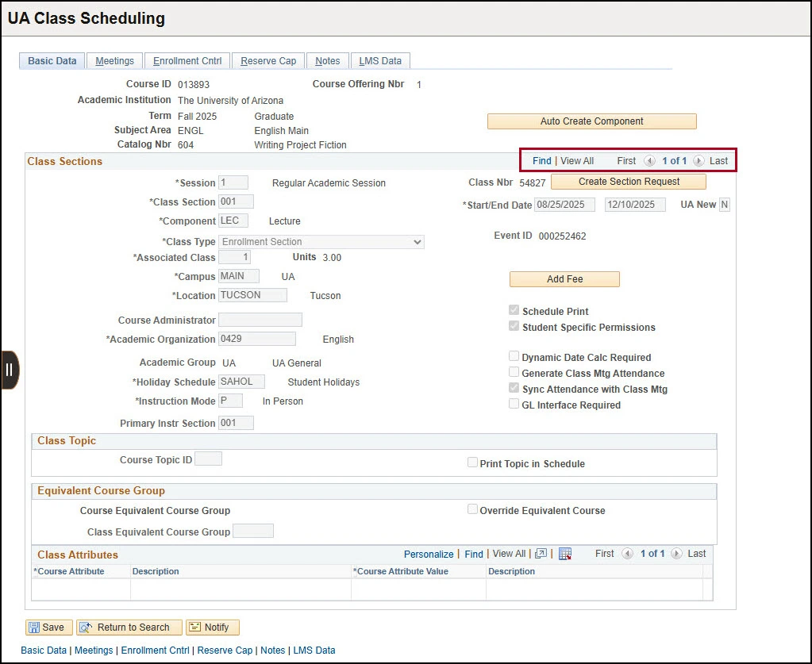Click the UA New field
Viewport: 812px width, 664px height.
(x=725, y=205)
